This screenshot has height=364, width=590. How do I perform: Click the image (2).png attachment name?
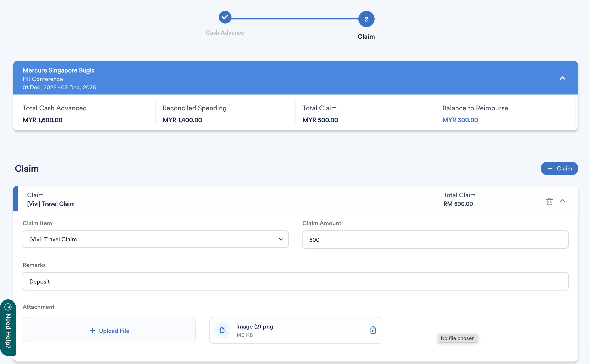click(255, 326)
